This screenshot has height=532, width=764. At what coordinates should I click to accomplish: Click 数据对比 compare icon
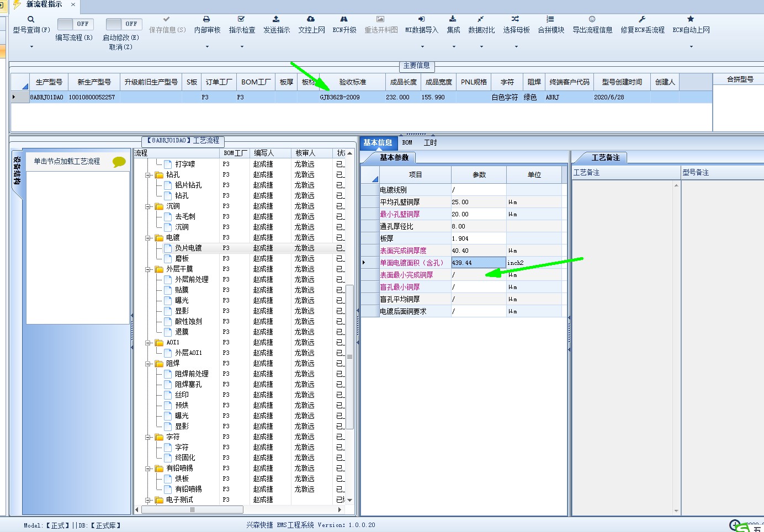point(481,19)
